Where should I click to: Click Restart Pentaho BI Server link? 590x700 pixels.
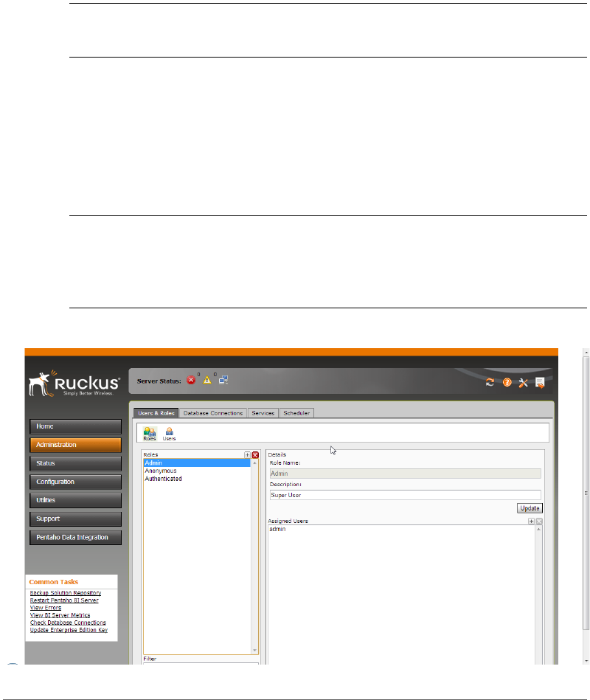point(64,600)
